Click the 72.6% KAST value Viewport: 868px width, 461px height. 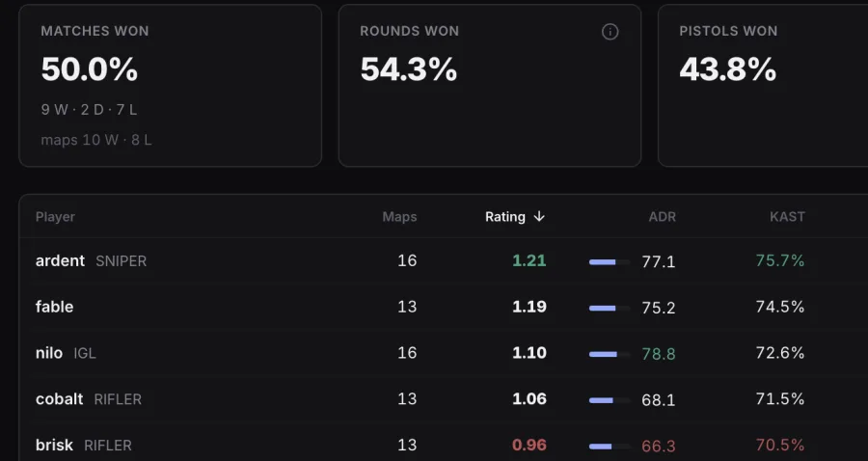780,353
